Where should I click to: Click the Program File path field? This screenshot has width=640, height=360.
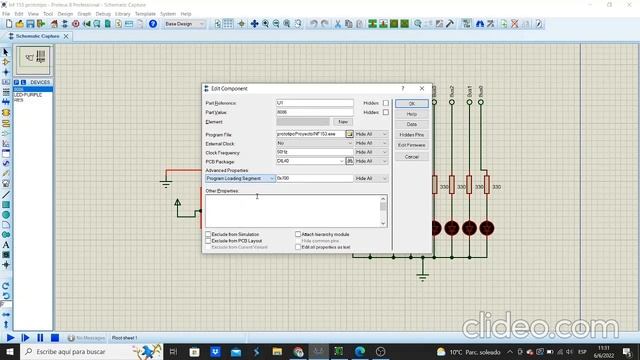click(x=311, y=134)
